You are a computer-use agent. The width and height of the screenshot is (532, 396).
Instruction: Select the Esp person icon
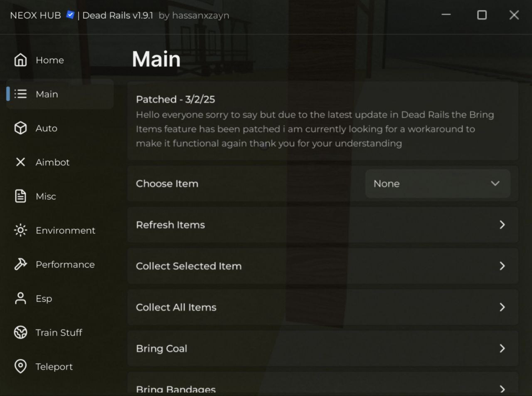[x=20, y=299]
